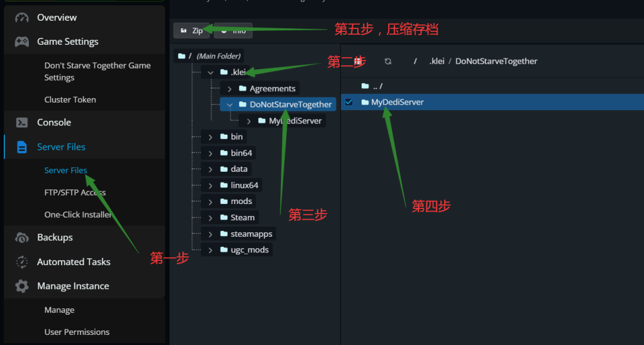The width and height of the screenshot is (644, 345).
Task: Go to Cluster Token settings
Action: coord(70,99)
